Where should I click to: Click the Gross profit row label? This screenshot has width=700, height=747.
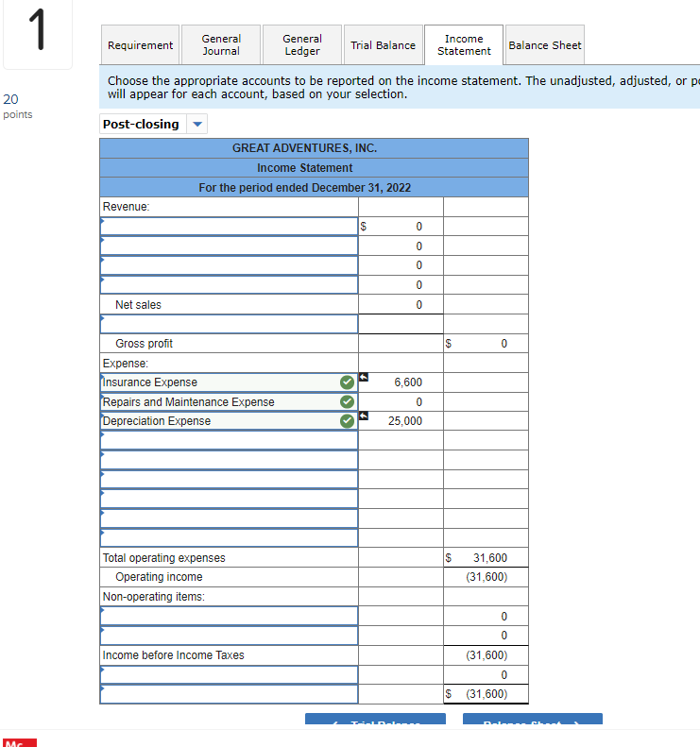click(x=144, y=344)
